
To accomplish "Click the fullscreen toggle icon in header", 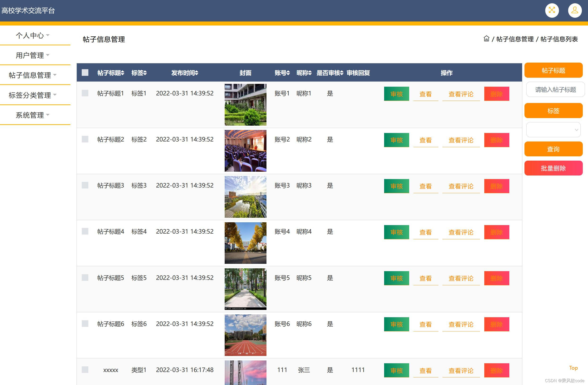I will [x=552, y=10].
